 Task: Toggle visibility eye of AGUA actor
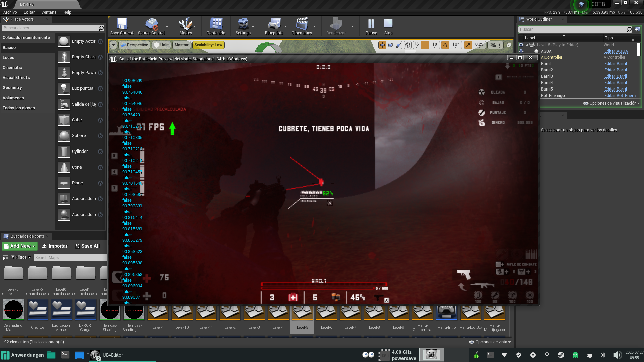[521, 51]
